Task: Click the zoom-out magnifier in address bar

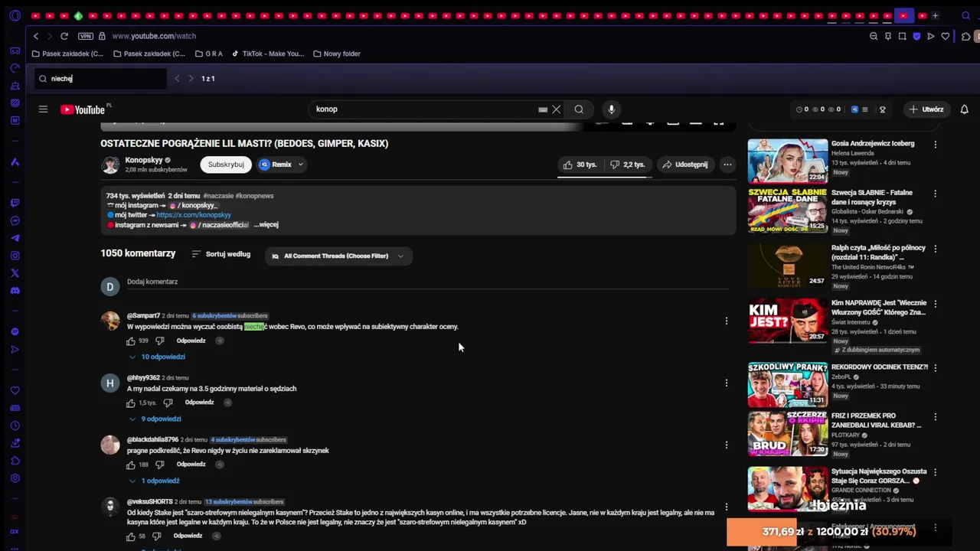Action: tap(874, 36)
